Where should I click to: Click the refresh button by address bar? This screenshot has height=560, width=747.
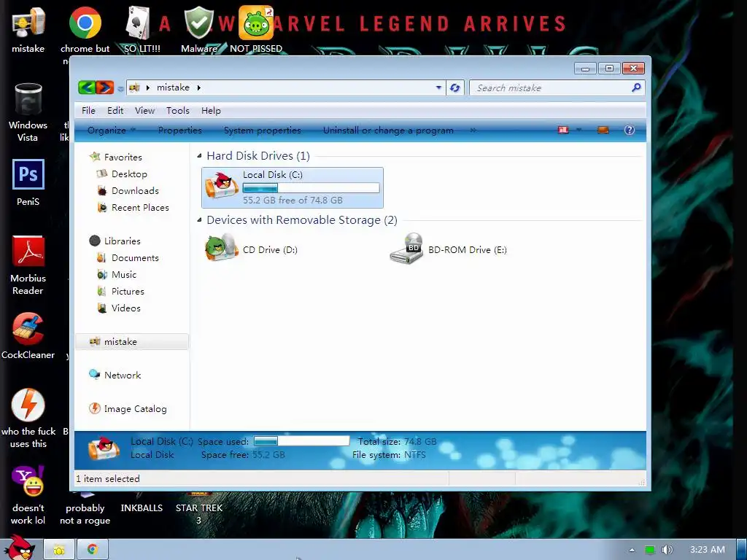[455, 87]
